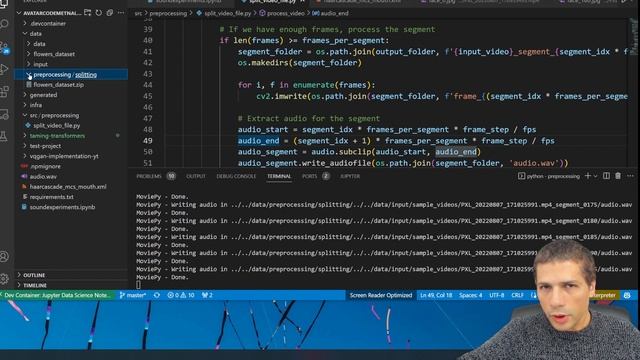The height and width of the screenshot is (360, 640).
Task: Open the Testing flask view
Action: [4, 137]
